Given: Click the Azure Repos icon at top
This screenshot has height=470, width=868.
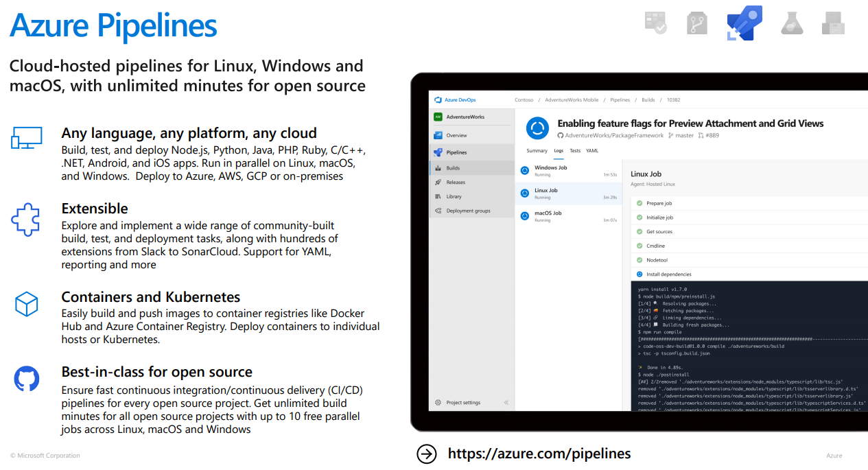Looking at the screenshot, I should (x=696, y=23).
